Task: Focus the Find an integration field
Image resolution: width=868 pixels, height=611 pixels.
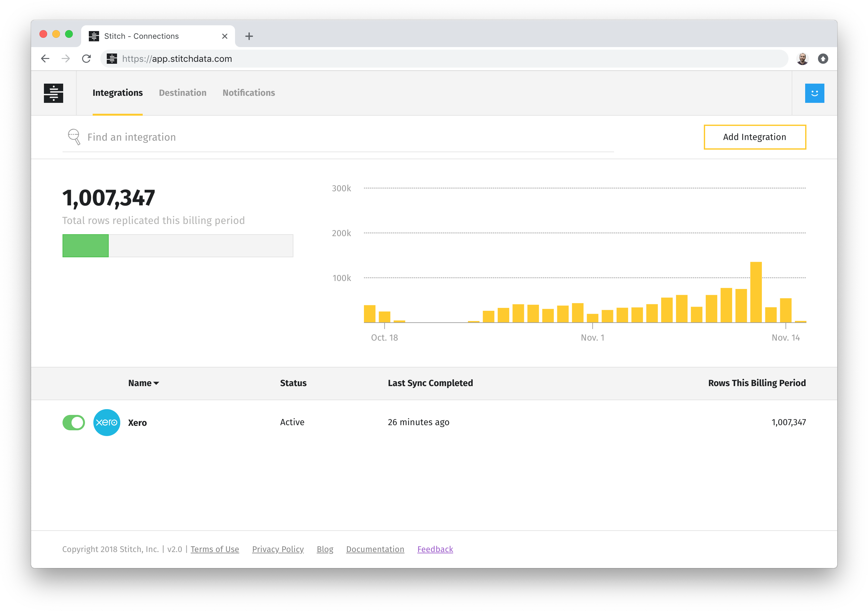Action: point(340,137)
